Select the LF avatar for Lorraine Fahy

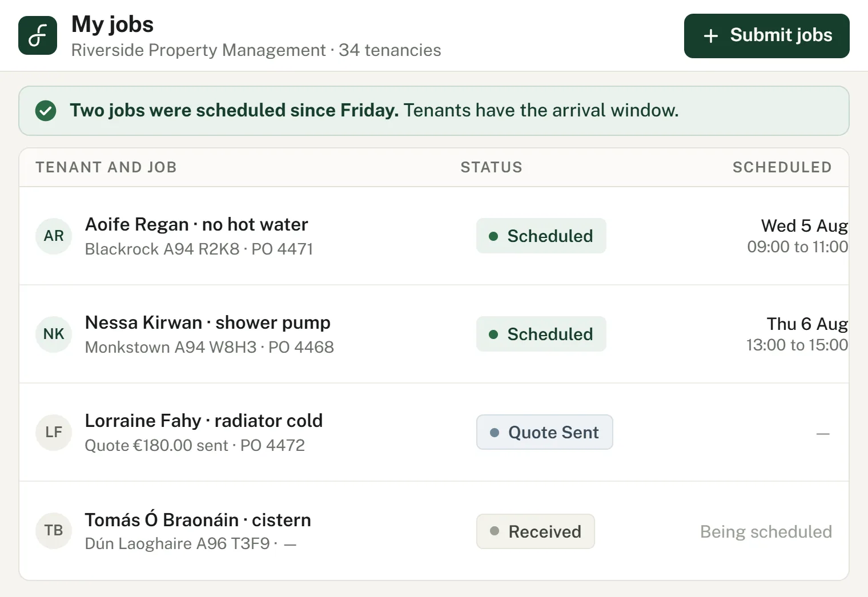click(x=54, y=432)
